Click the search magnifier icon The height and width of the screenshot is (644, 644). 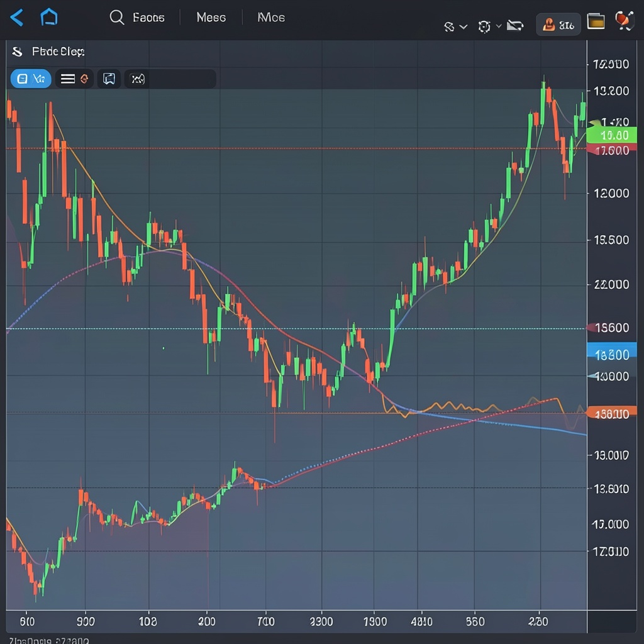click(116, 17)
